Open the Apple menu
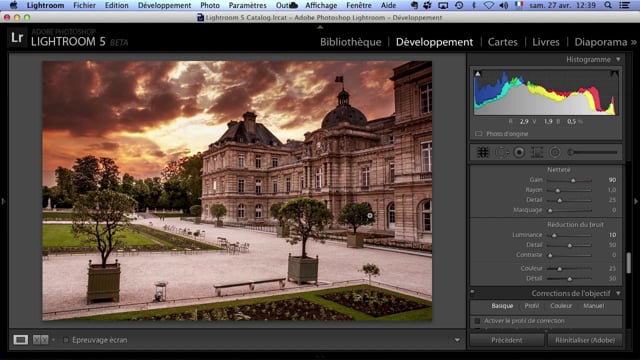This screenshot has width=640, height=360. pyautogui.click(x=13, y=5)
